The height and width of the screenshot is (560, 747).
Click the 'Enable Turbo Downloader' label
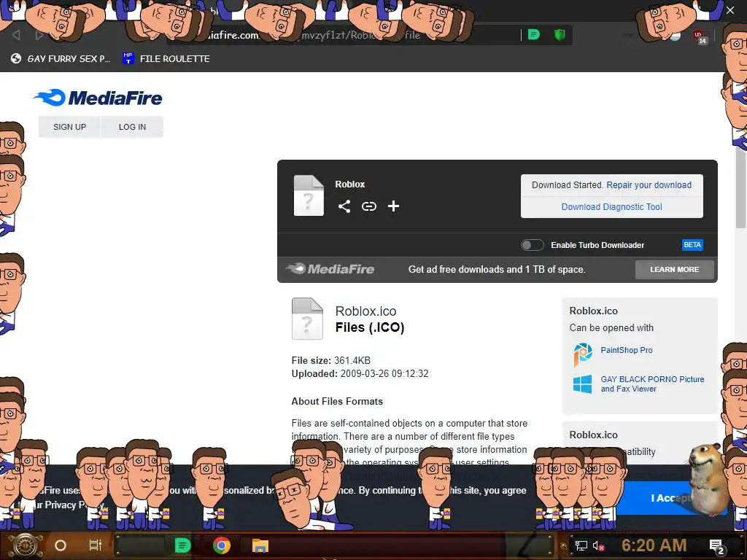[x=597, y=245]
